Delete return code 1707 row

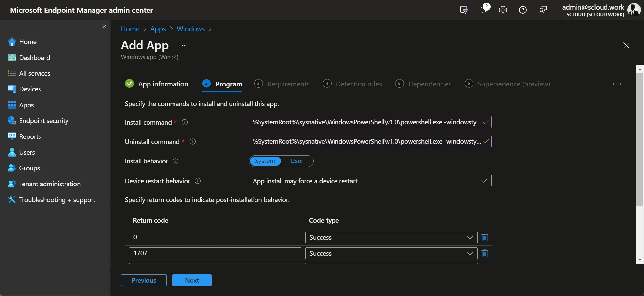click(485, 253)
